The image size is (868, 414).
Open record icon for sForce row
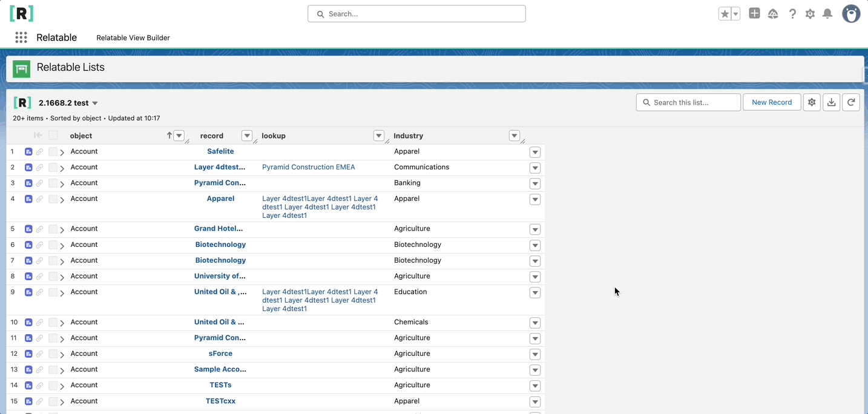tap(28, 354)
